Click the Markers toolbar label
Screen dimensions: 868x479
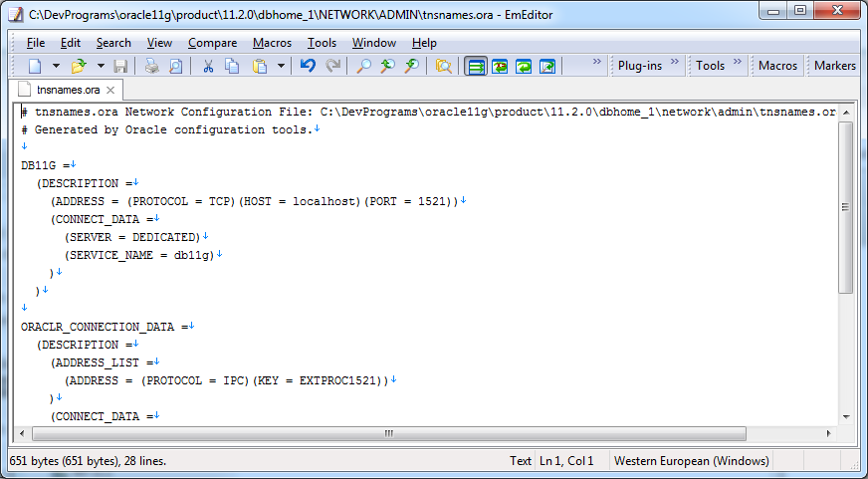835,66
